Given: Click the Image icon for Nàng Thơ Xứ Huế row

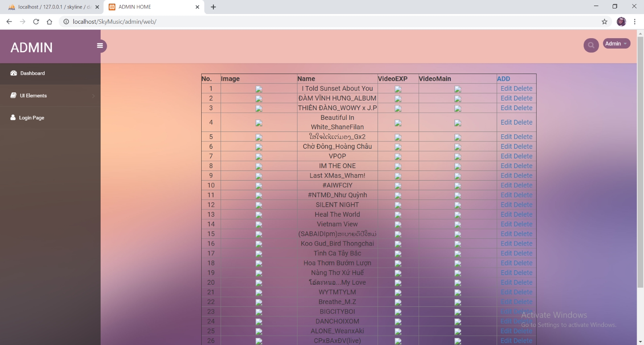Looking at the screenshot, I should pos(259,273).
